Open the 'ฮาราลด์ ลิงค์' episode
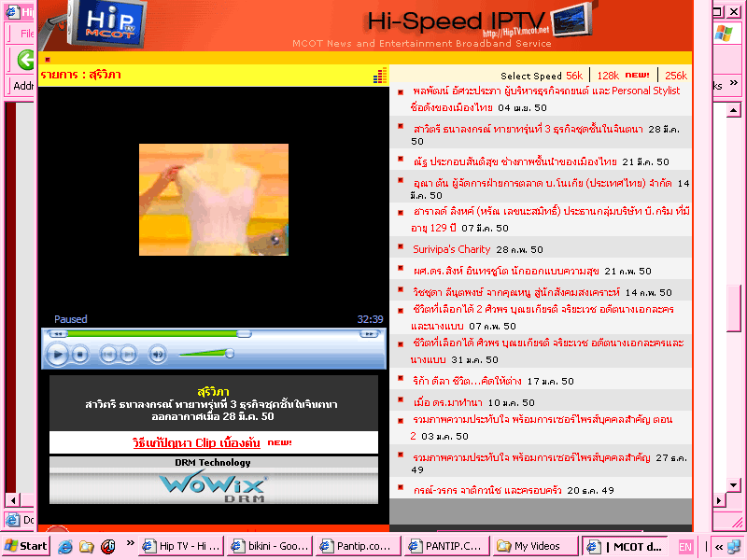The image size is (747, 560). click(x=550, y=219)
